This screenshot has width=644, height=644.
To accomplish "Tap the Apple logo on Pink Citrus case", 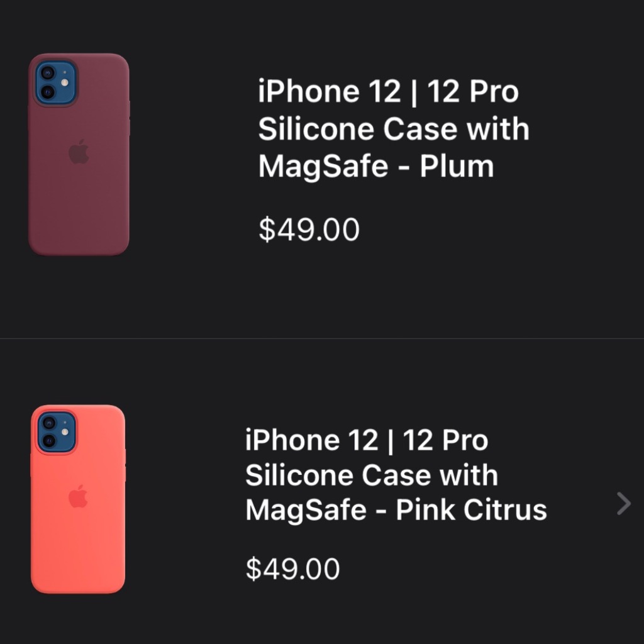I will click(x=78, y=497).
